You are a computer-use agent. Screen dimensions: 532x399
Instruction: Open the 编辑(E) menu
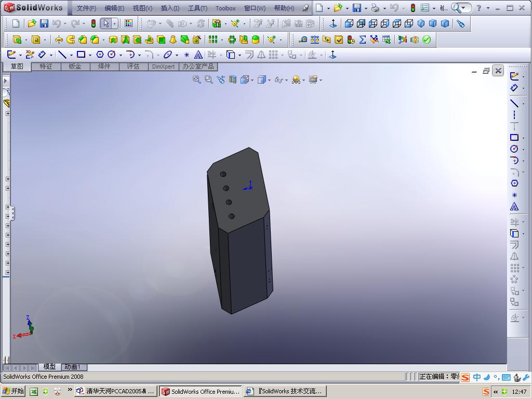click(x=114, y=8)
